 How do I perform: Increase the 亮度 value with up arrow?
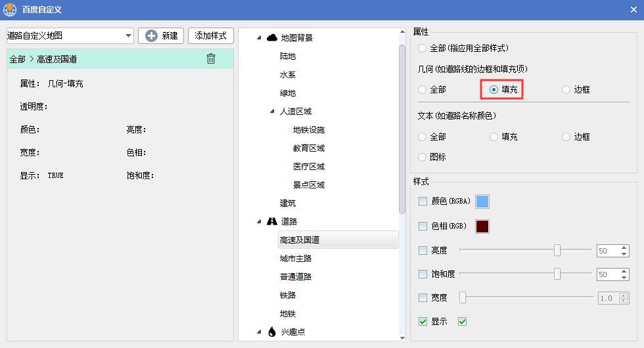coord(624,248)
